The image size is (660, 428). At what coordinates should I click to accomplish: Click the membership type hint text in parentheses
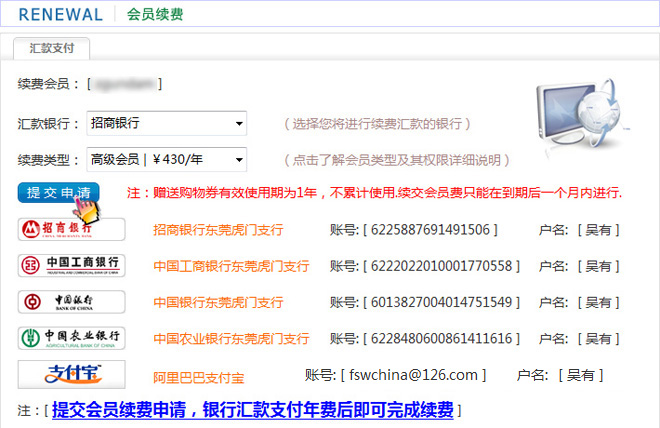coord(396,160)
